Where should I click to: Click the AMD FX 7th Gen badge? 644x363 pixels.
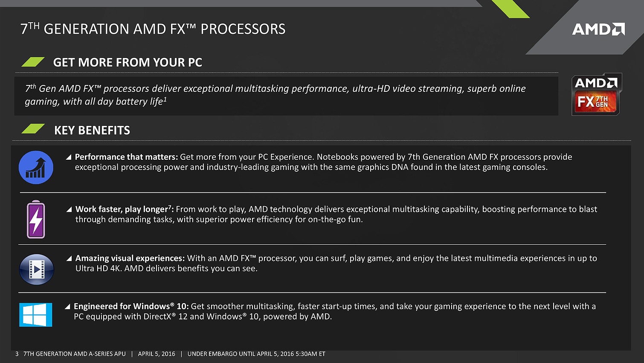tap(595, 94)
